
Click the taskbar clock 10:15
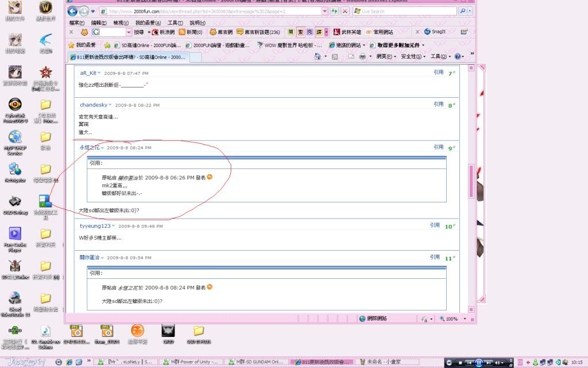[x=577, y=362]
